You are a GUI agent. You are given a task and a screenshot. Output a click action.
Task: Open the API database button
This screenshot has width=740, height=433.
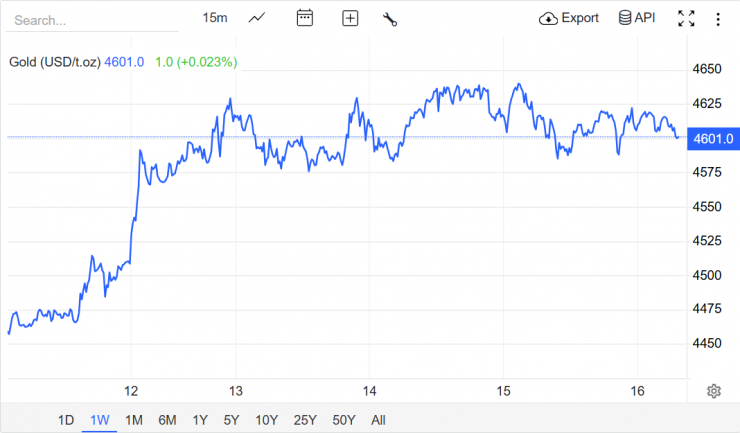click(637, 18)
